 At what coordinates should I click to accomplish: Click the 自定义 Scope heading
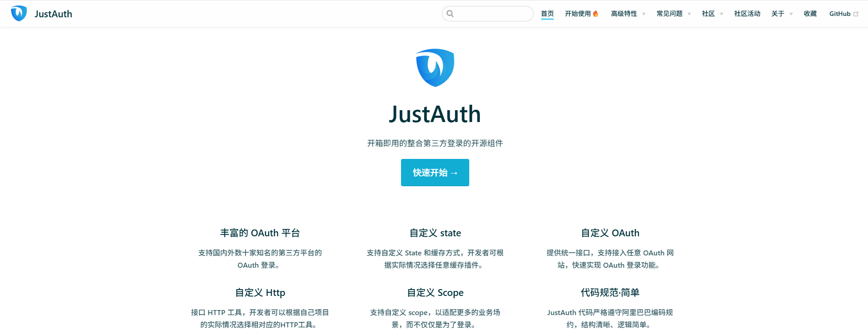(x=435, y=293)
